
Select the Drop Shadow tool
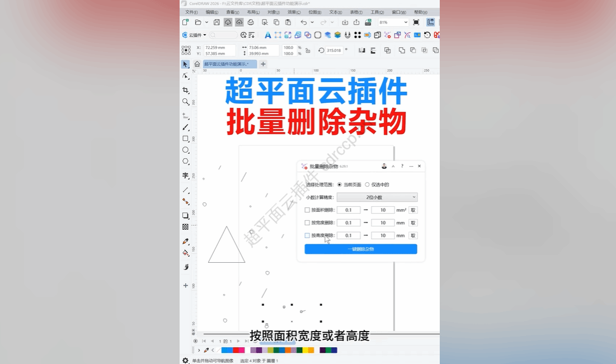[185, 216]
